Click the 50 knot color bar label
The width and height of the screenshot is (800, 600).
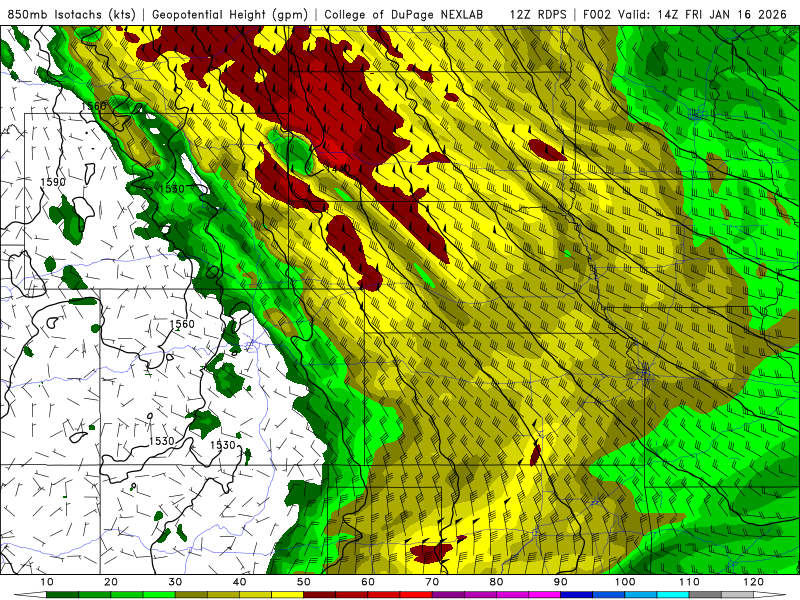[304, 582]
